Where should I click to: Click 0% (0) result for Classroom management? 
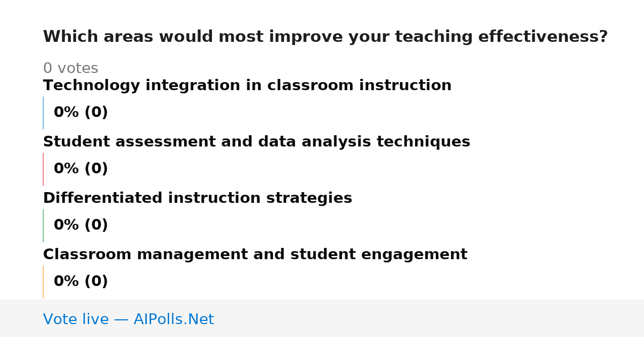80,282
